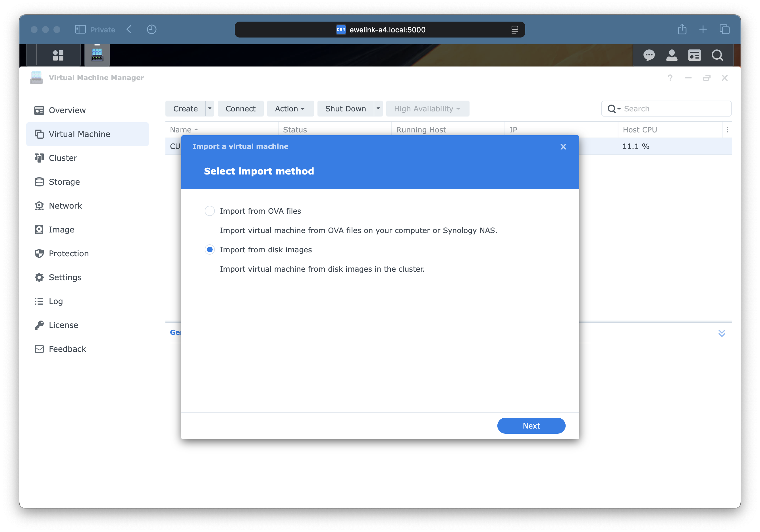Open DSM Main Menu grid icon
760x532 pixels.
click(x=58, y=55)
